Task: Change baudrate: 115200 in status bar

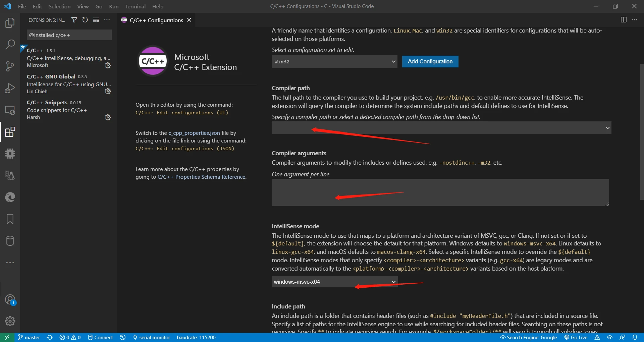Action: click(196, 337)
